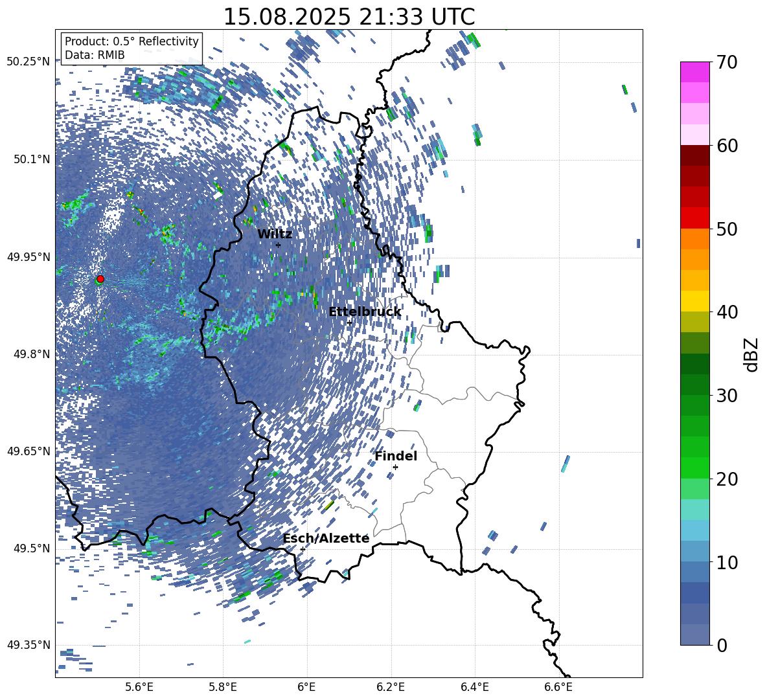Click the 0 colorbar tick value
This screenshot has width=767, height=700.
point(722,645)
